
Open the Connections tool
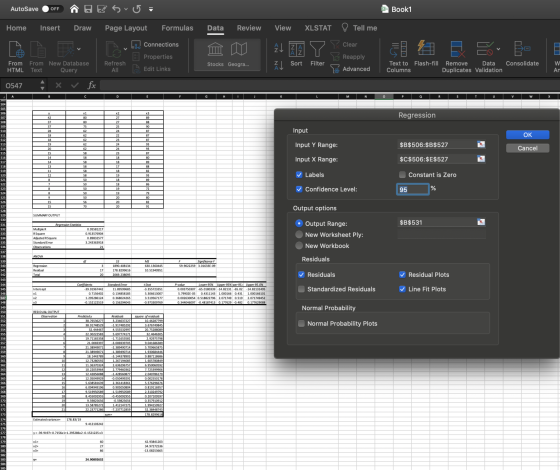coord(155,45)
